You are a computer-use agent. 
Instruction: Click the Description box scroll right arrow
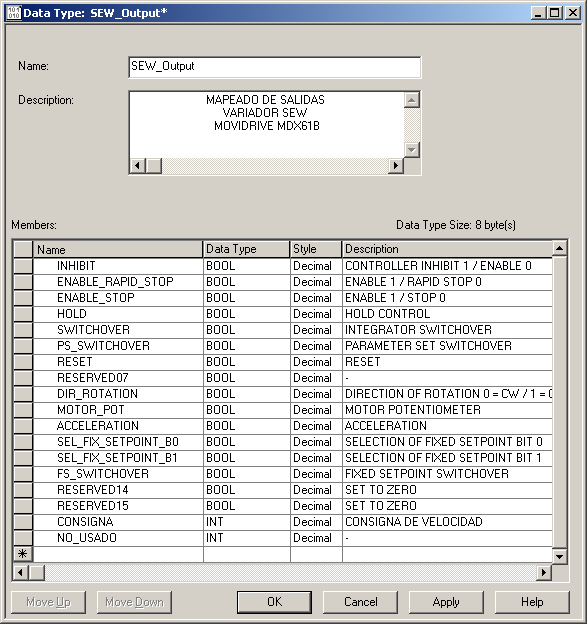coord(396,165)
